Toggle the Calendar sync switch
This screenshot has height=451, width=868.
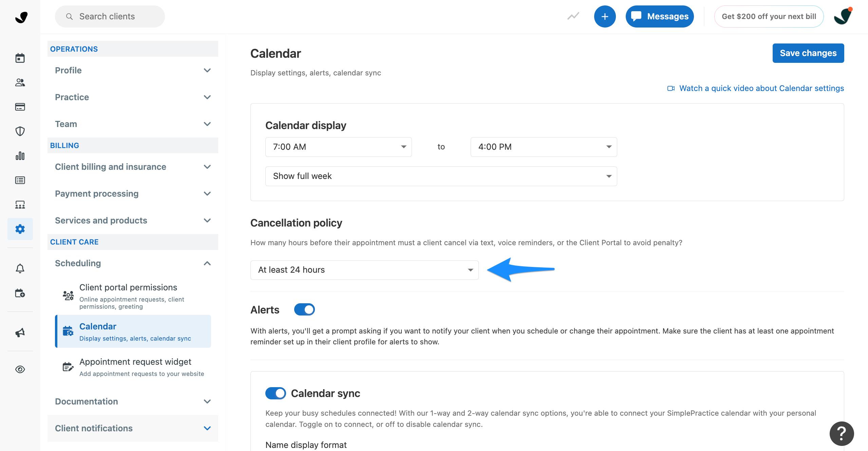pyautogui.click(x=276, y=393)
